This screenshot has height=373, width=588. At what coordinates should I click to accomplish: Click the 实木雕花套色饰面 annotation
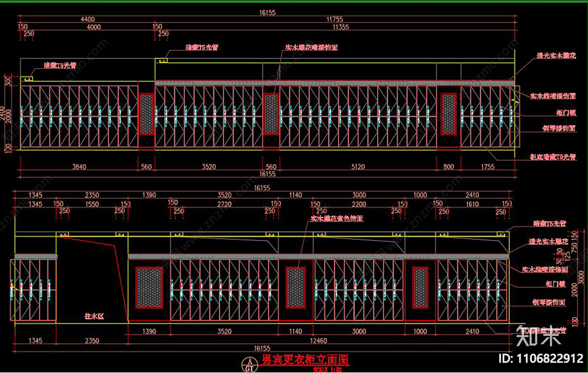(337, 218)
